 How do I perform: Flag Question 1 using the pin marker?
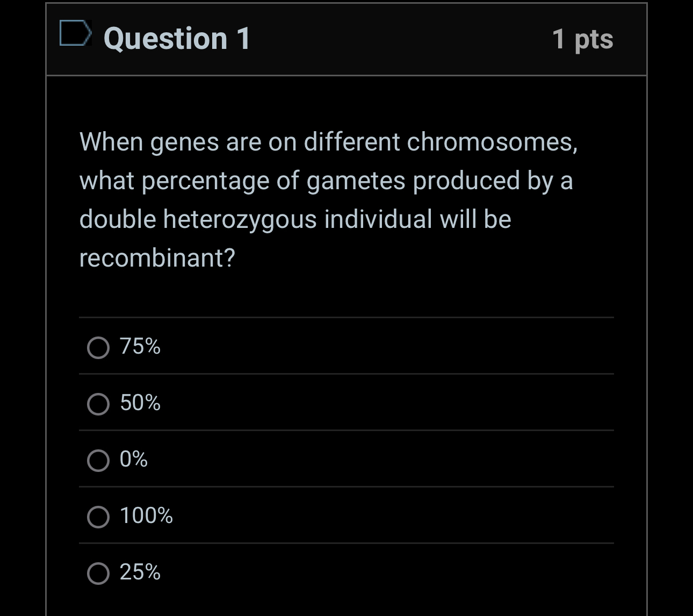point(75,37)
